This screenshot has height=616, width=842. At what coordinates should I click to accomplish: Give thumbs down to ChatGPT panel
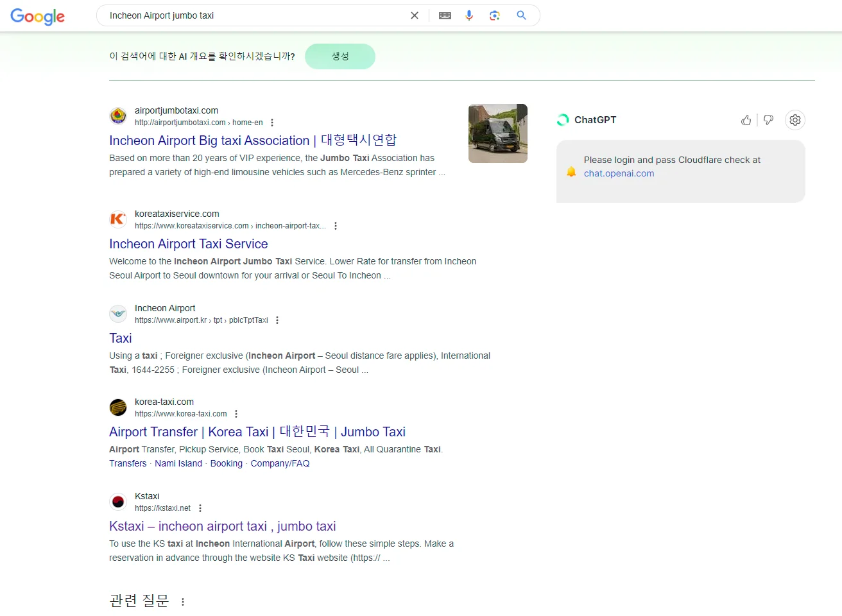pos(769,120)
